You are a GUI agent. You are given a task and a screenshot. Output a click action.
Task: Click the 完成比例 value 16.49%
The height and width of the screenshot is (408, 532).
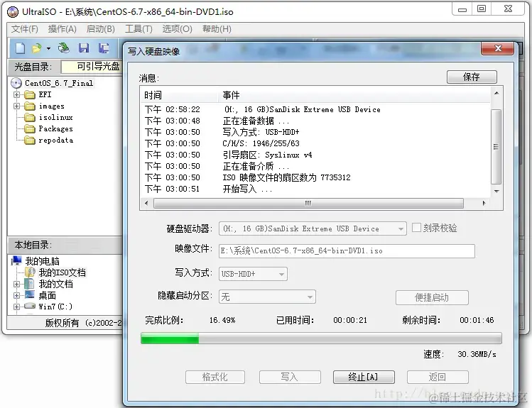pos(222,320)
